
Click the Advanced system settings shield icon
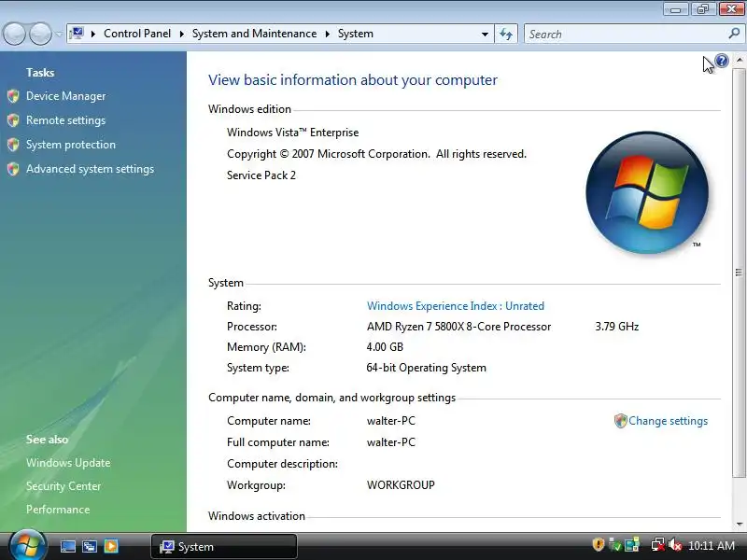(x=13, y=169)
